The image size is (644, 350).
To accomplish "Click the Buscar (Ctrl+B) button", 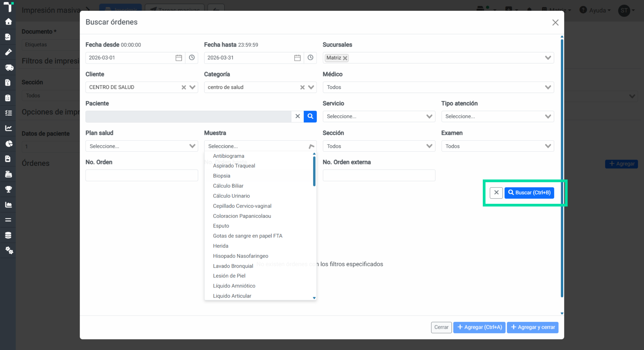I will pos(529,193).
